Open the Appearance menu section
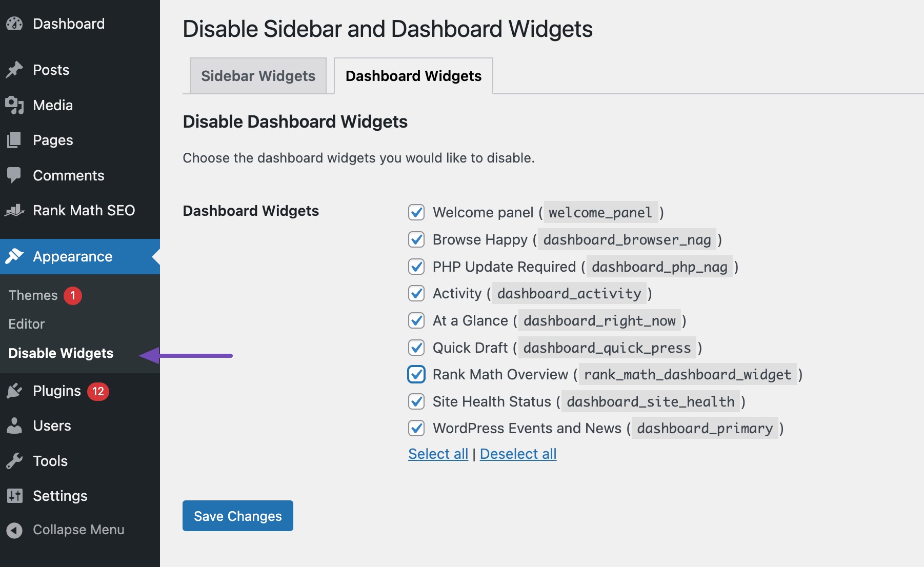 point(72,256)
